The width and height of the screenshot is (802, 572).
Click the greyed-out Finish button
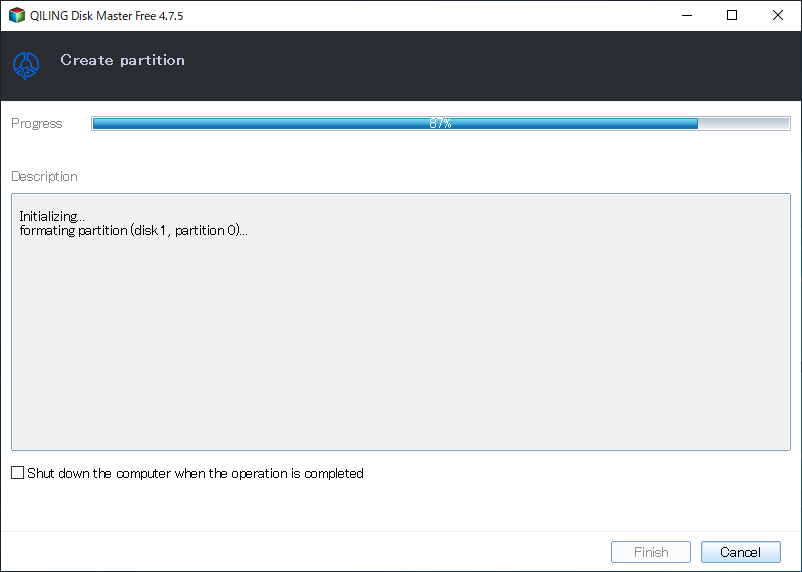[x=651, y=552]
